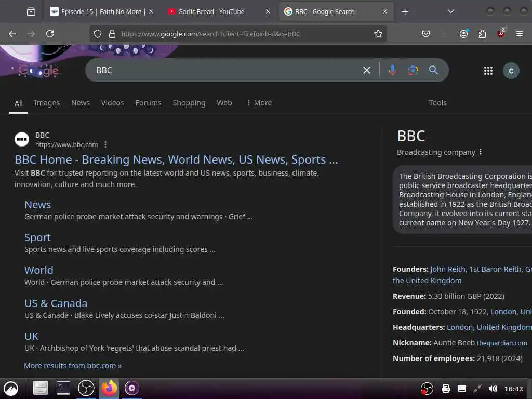Open the Sport sitelink
This screenshot has width=532, height=399.
[37, 237]
